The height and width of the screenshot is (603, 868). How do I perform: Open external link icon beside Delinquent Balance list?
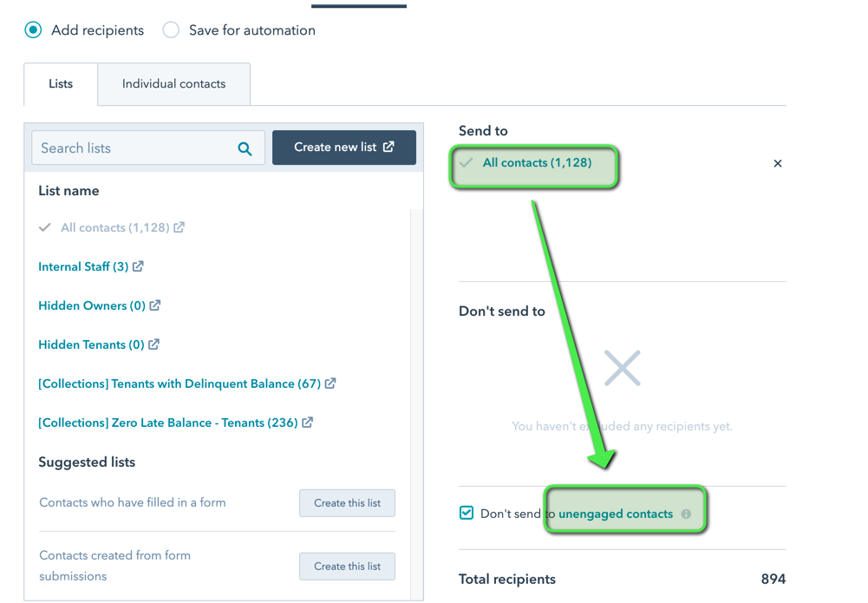330,383
